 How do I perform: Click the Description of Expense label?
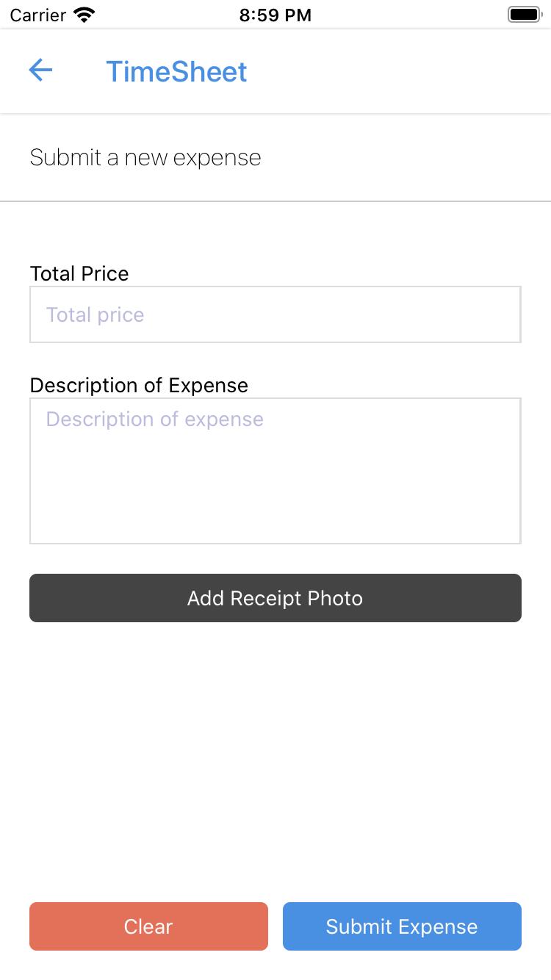click(139, 385)
